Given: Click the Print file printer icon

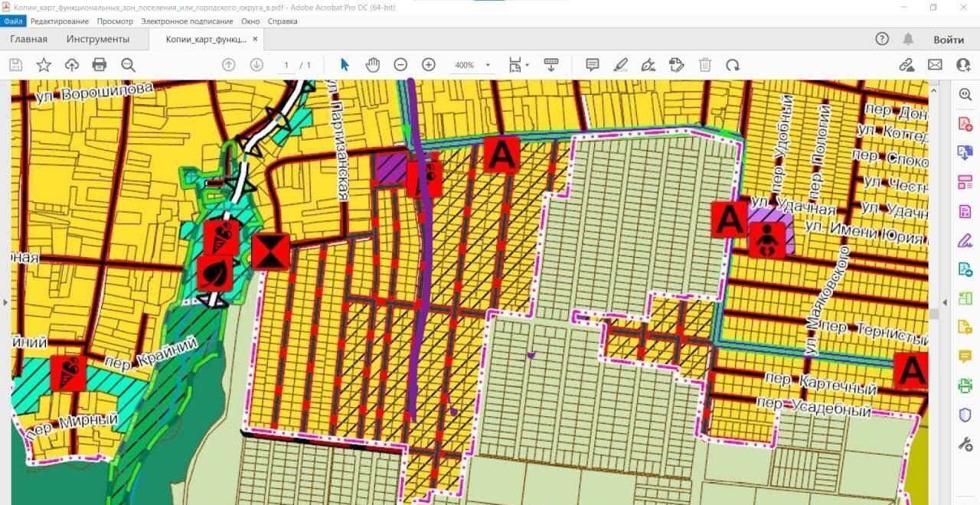Looking at the screenshot, I should point(100,65).
